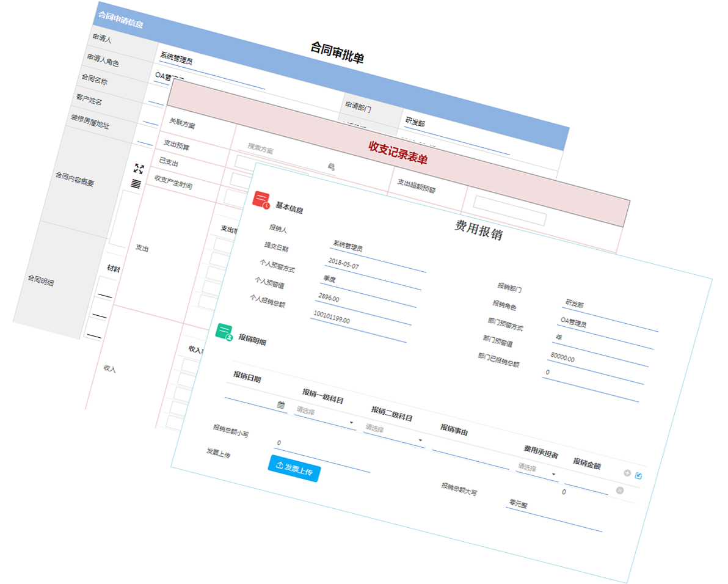Image resolution: width=728 pixels, height=584 pixels.
Task: Click the 合同内容概要 label
Action: pos(75,179)
